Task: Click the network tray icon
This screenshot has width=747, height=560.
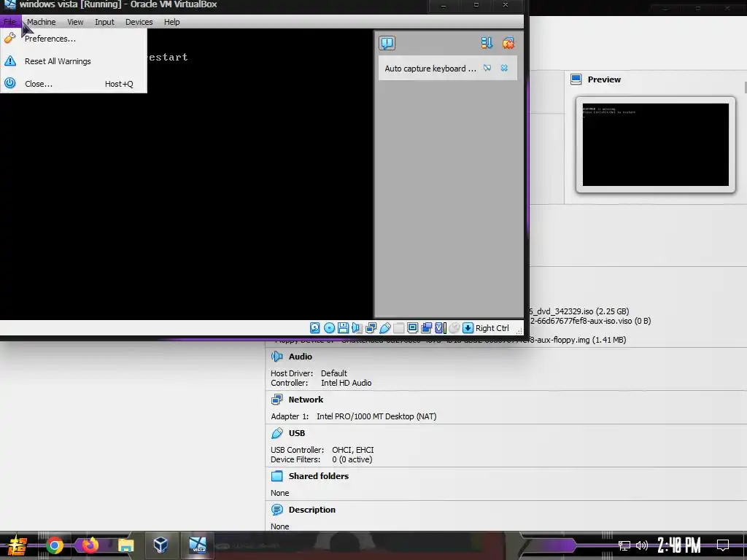Action: 624,545
